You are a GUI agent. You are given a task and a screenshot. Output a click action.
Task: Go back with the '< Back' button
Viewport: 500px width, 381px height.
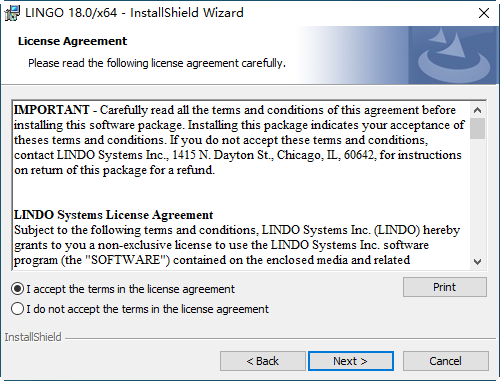tap(263, 361)
